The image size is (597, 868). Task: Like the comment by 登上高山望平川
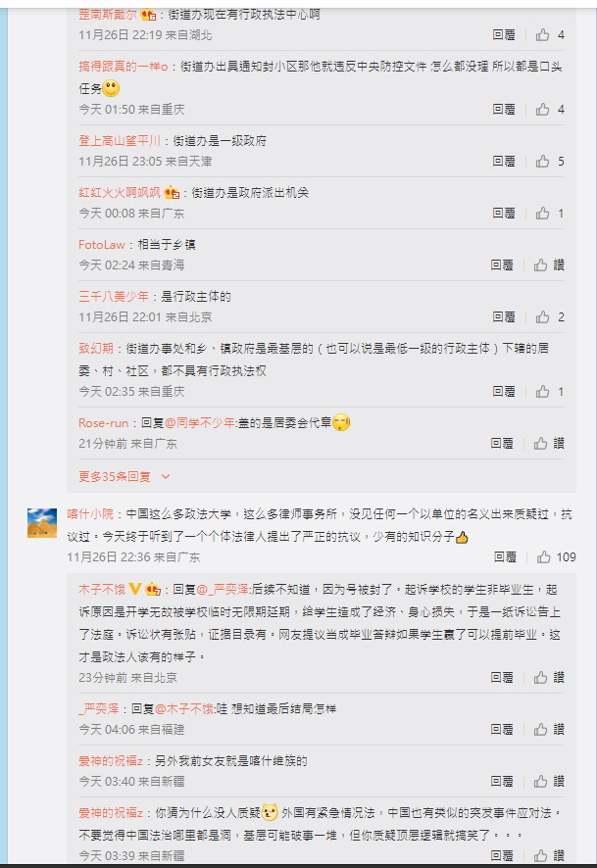[x=543, y=161]
